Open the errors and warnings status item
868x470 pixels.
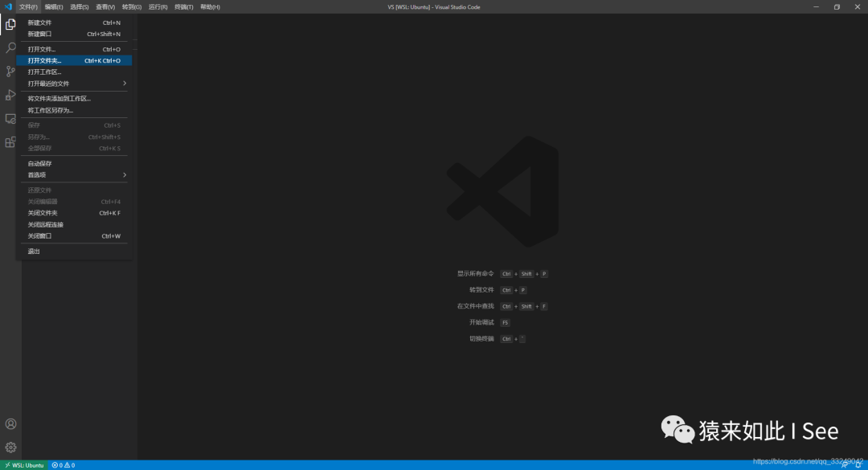coord(63,465)
